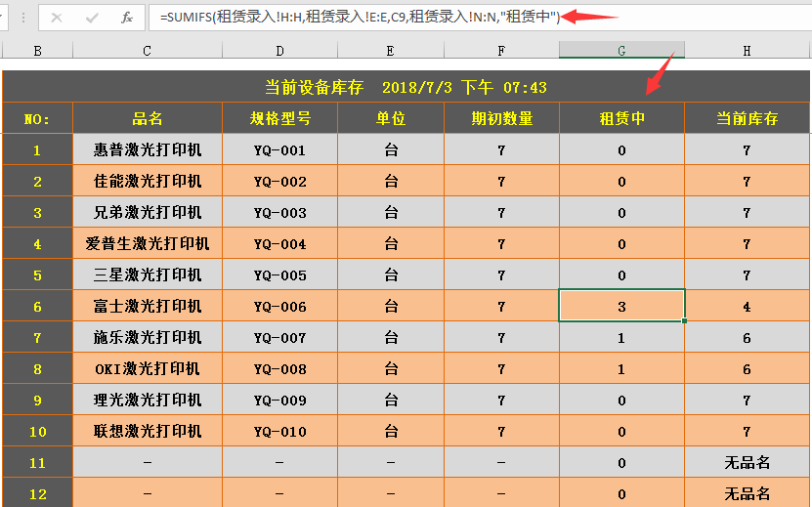The width and height of the screenshot is (812, 507).
Task: Select 租赁中 value 3 in row 6
Action: [x=621, y=306]
